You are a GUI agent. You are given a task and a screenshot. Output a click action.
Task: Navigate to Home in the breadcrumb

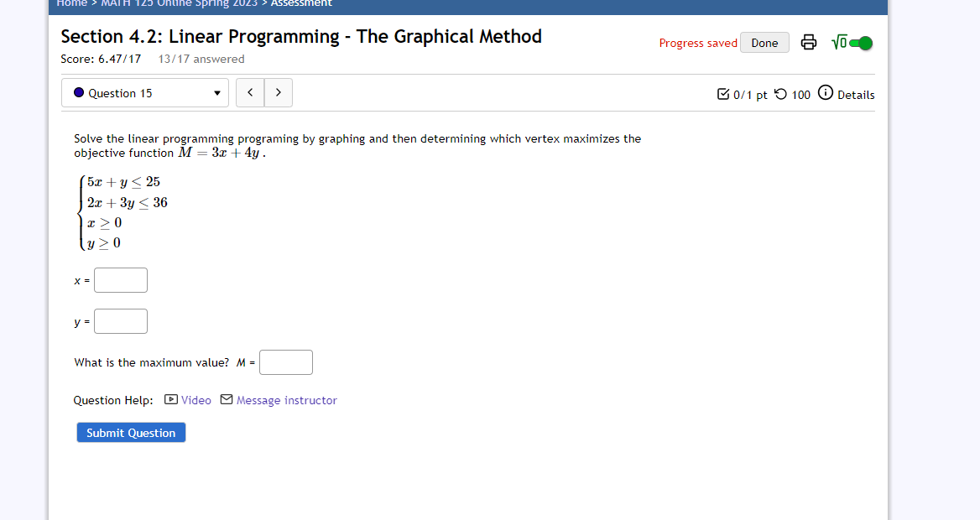[x=71, y=3]
